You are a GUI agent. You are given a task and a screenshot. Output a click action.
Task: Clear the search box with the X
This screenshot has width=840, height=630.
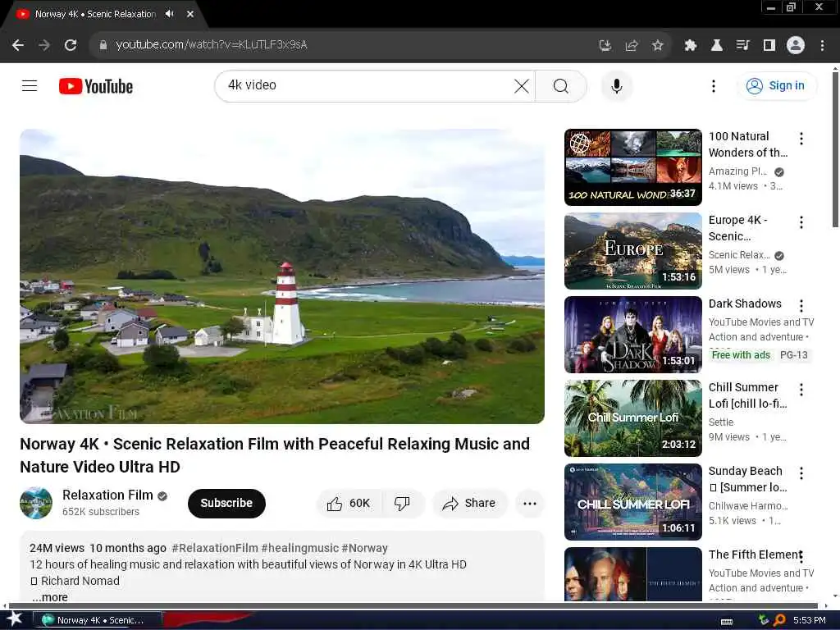(521, 85)
